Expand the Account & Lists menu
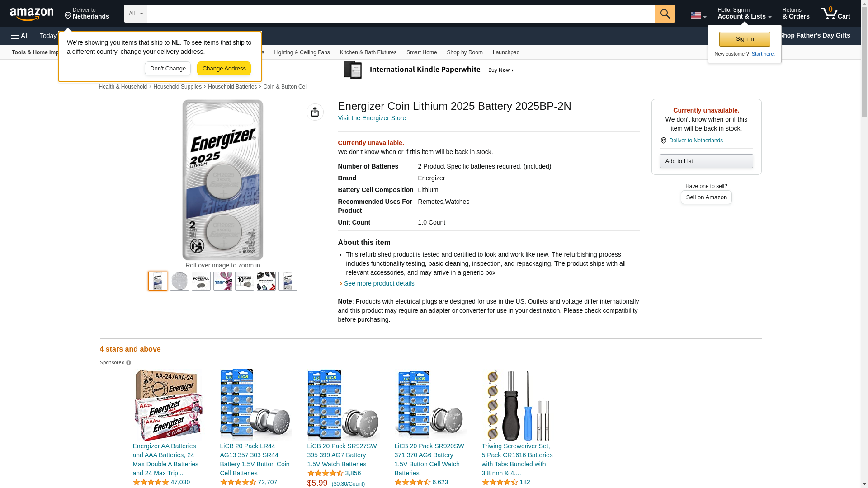 [744, 14]
